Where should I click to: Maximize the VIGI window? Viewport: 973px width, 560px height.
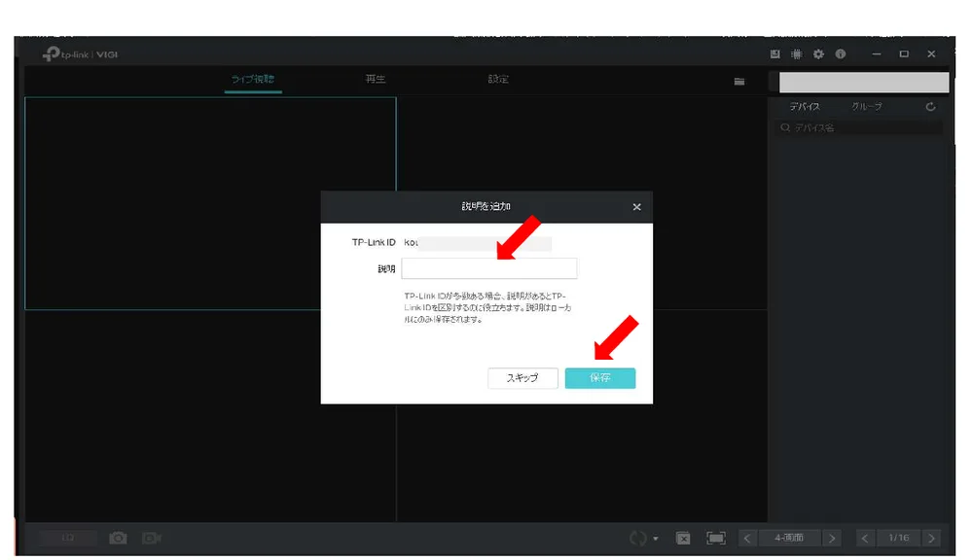point(904,53)
